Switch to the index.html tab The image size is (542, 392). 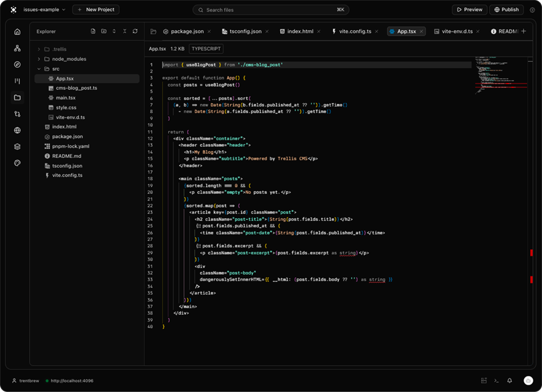pos(300,31)
